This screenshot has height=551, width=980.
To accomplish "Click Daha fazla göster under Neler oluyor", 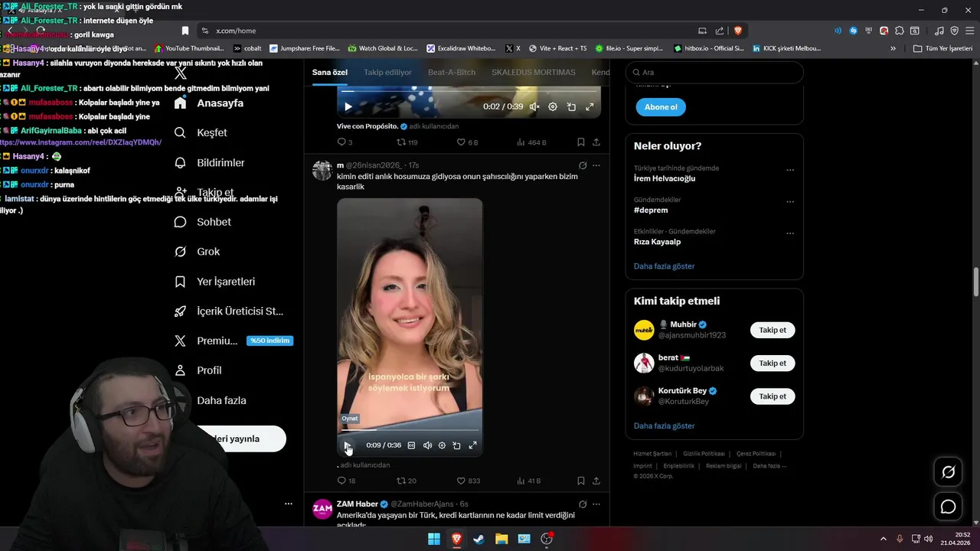I will [x=665, y=266].
